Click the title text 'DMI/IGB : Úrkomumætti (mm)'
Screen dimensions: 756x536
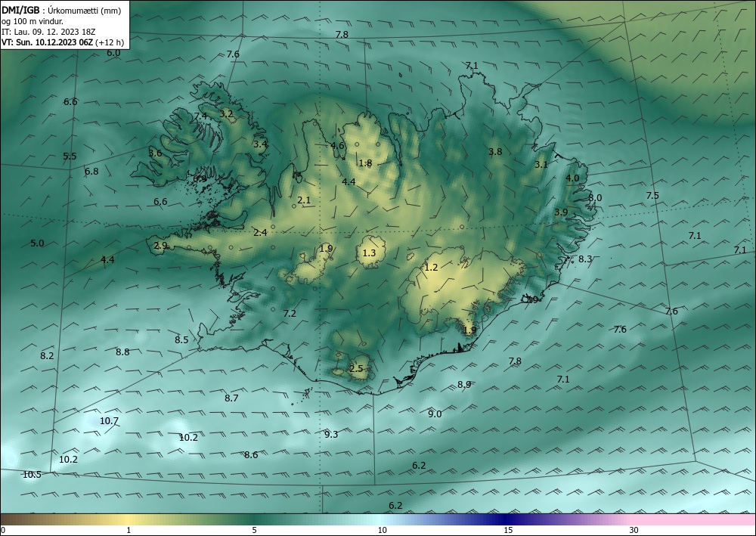point(61,10)
